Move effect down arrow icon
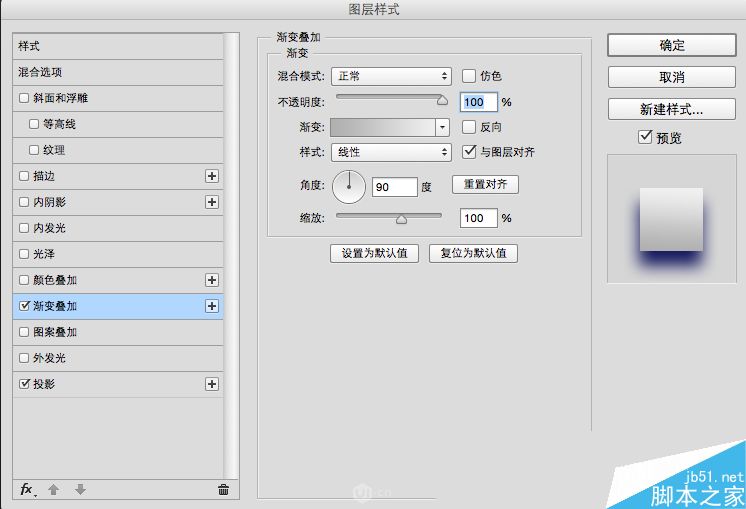This screenshot has width=746, height=509. [80, 489]
